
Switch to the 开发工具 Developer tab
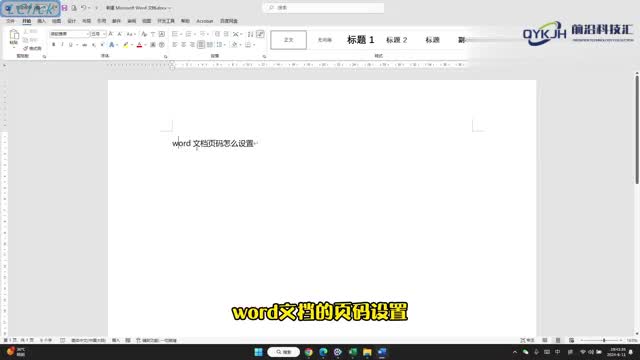[166, 21]
